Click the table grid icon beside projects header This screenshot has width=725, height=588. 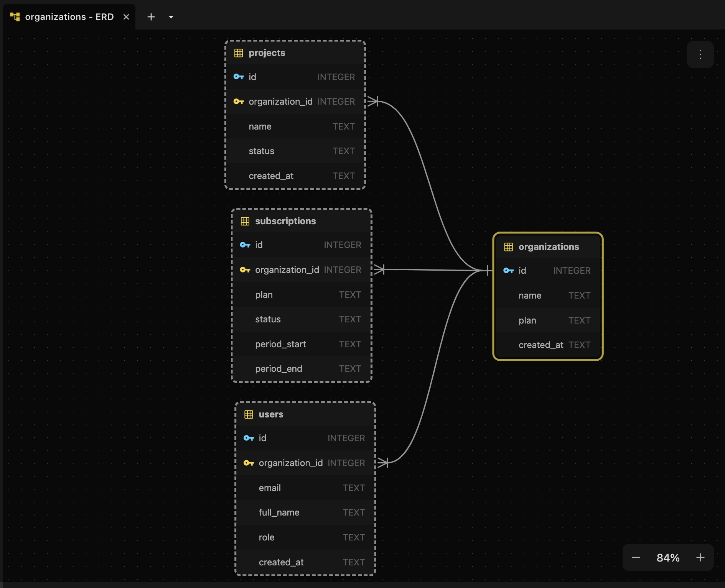point(239,53)
